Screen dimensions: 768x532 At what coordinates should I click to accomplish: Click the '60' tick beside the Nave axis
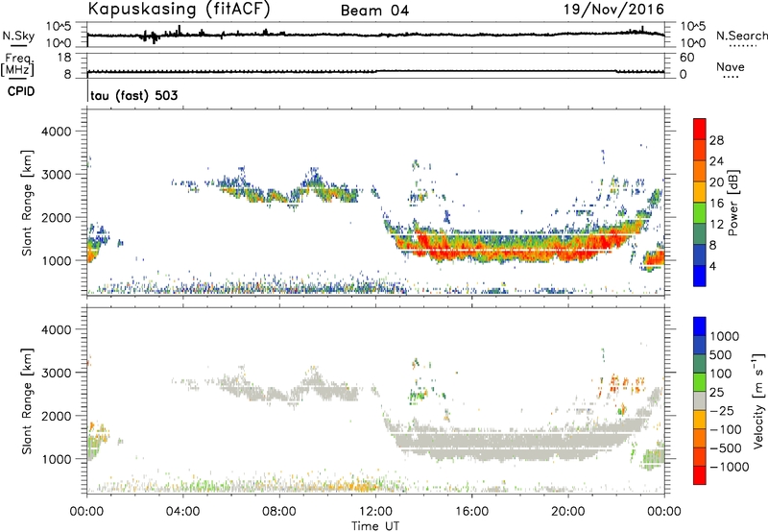click(686, 58)
